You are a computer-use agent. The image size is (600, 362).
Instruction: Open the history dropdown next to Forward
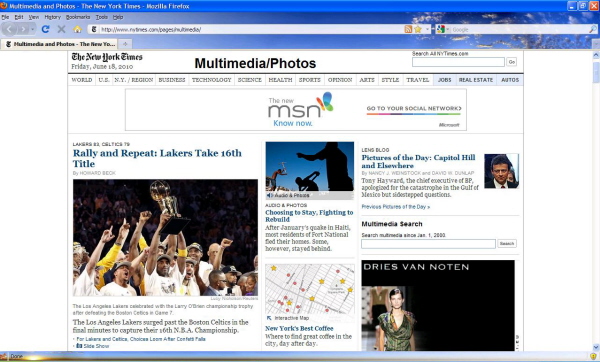point(33,29)
